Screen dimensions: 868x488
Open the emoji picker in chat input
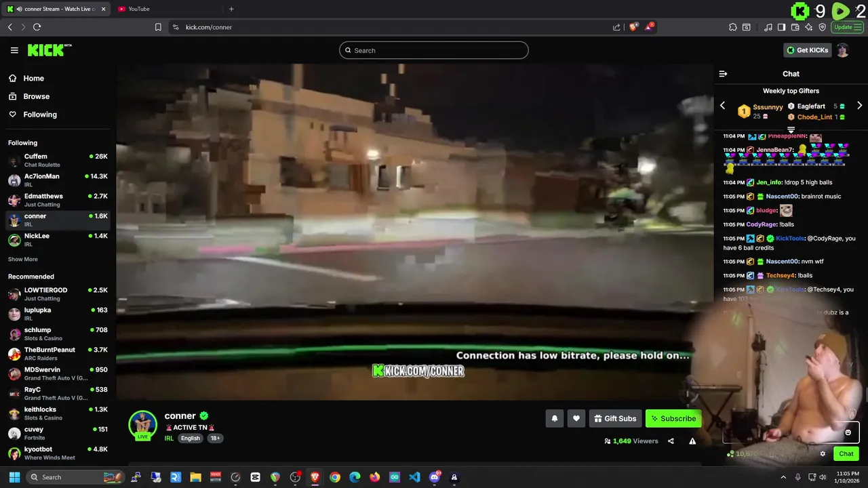tap(848, 432)
